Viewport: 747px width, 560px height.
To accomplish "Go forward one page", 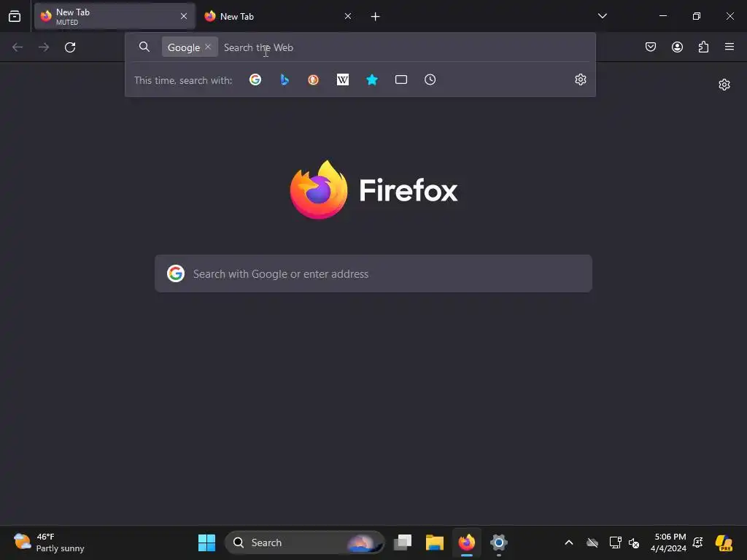I will pyautogui.click(x=44, y=47).
